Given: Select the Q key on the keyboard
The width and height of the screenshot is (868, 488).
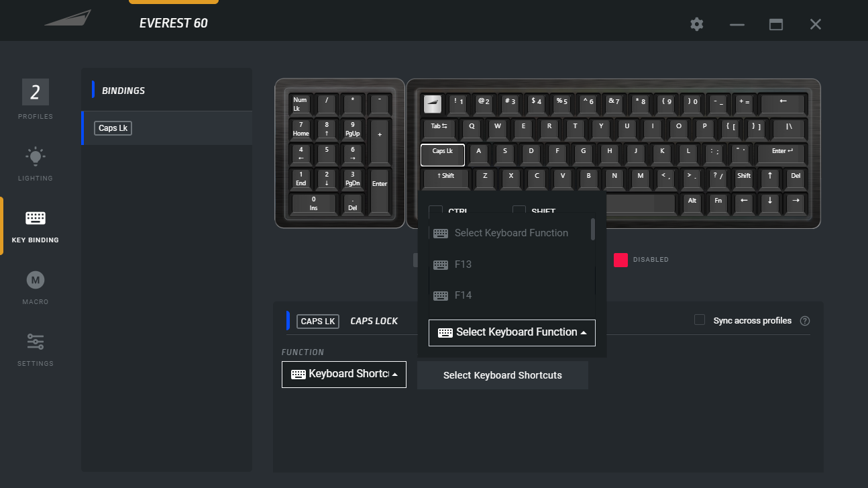Looking at the screenshot, I should (x=472, y=128).
